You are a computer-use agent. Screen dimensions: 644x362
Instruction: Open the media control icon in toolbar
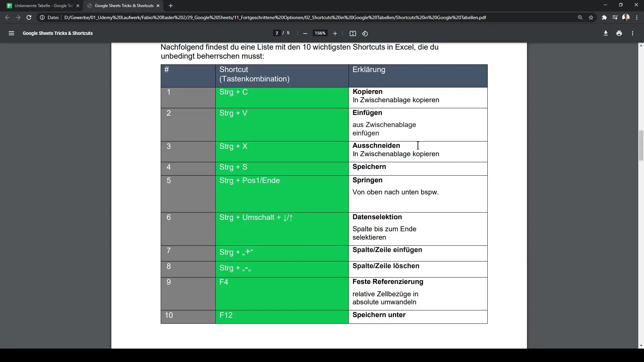(x=615, y=17)
